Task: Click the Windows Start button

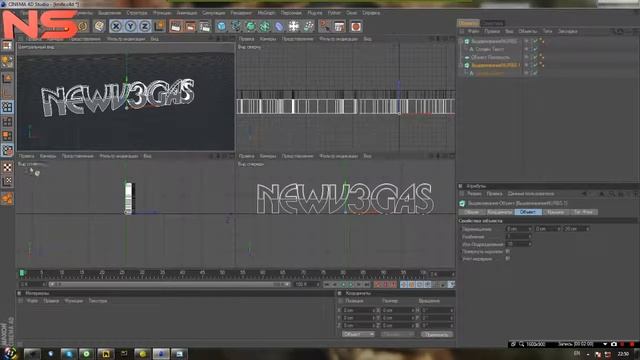Action: (9, 353)
